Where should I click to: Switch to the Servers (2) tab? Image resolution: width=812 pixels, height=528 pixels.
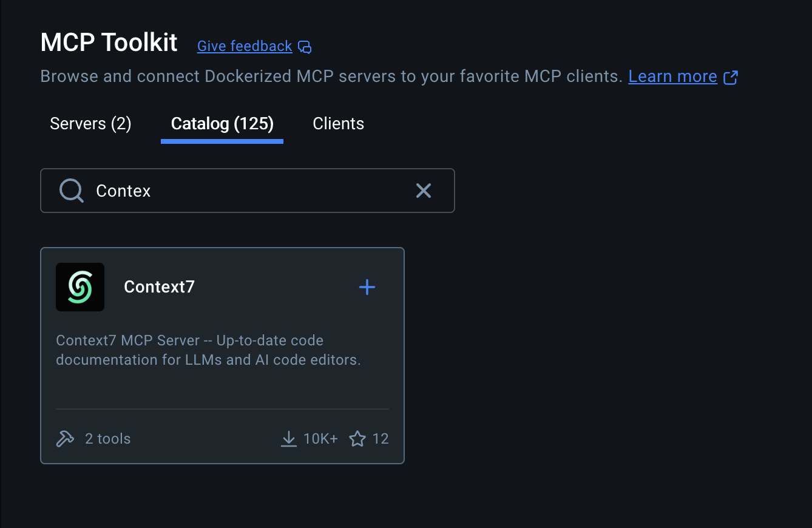tap(90, 124)
